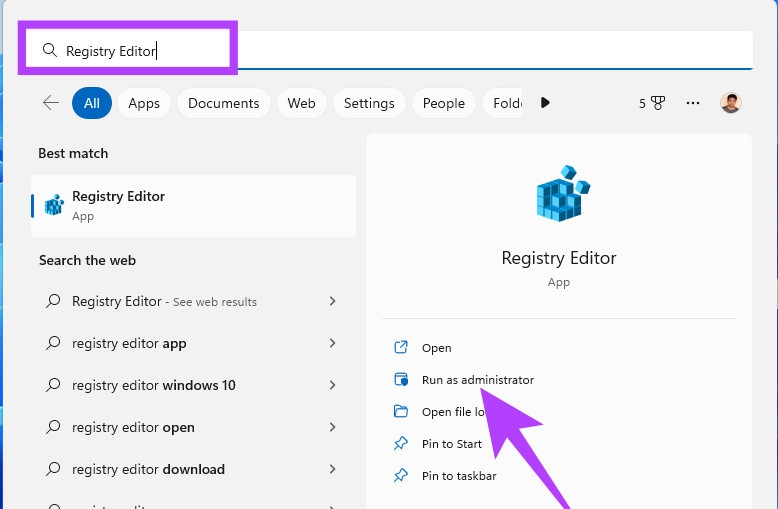The height and width of the screenshot is (509, 778).
Task: Click the Open file location folder icon
Action: (x=401, y=412)
